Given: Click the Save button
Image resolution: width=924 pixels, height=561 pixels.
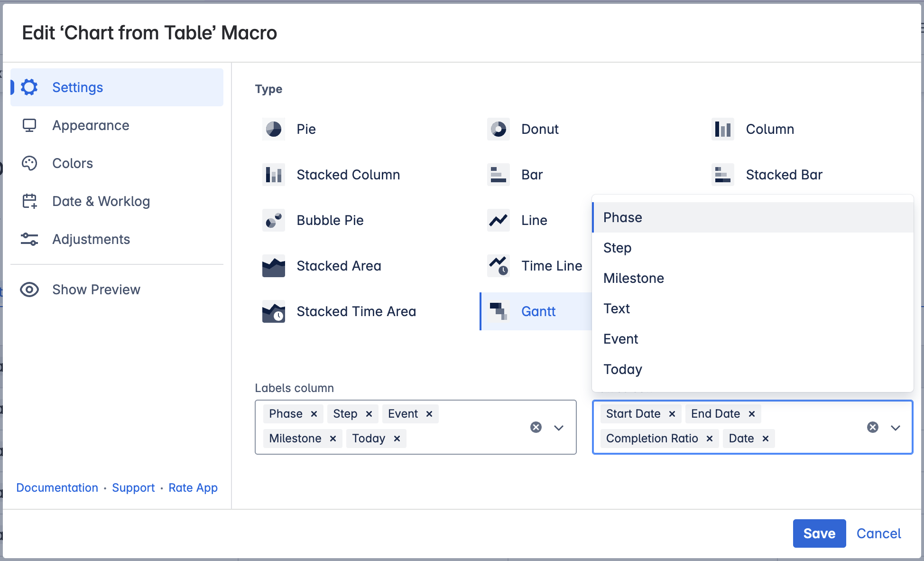Looking at the screenshot, I should pos(819,533).
